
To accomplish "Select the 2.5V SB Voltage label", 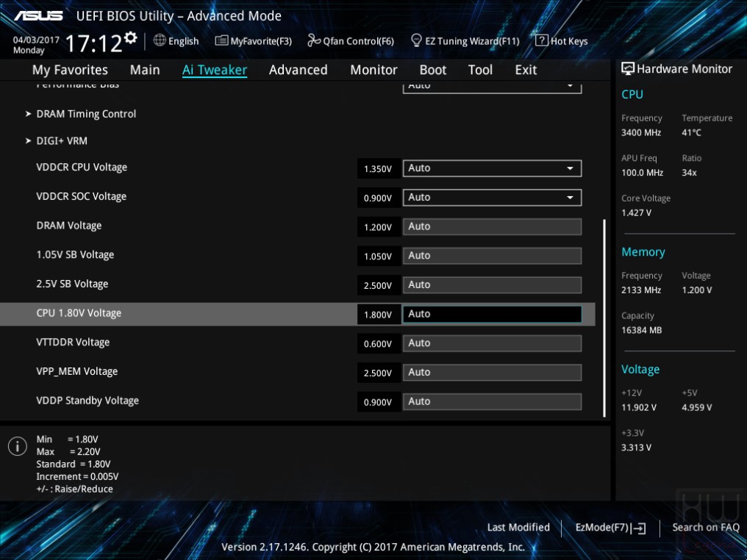I will pyautogui.click(x=72, y=284).
